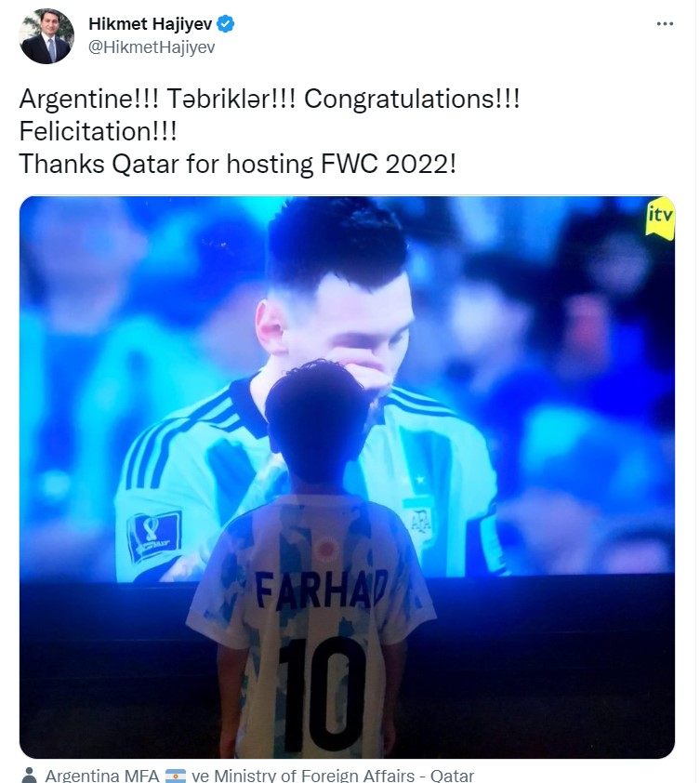Open the tweet photo of child watching TV

tap(347, 477)
